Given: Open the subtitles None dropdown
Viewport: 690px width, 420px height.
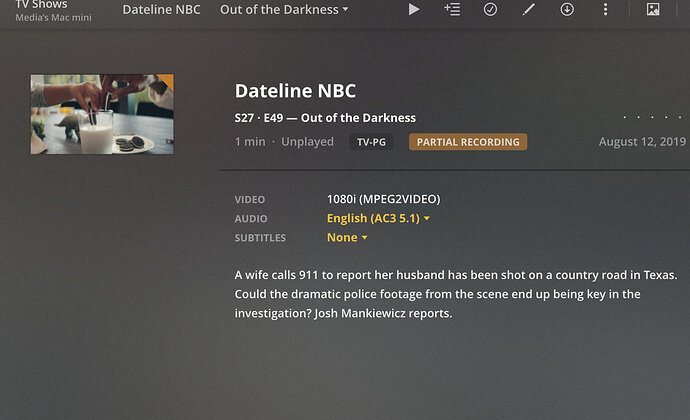Looking at the screenshot, I should tap(347, 238).
